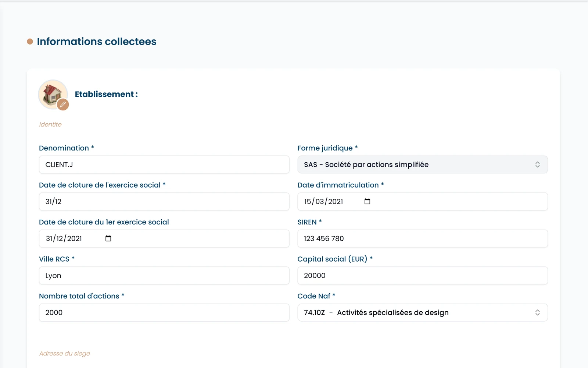This screenshot has height=368, width=588.
Task: Click the Date de cloture de l'exercice social field
Action: [x=164, y=202]
